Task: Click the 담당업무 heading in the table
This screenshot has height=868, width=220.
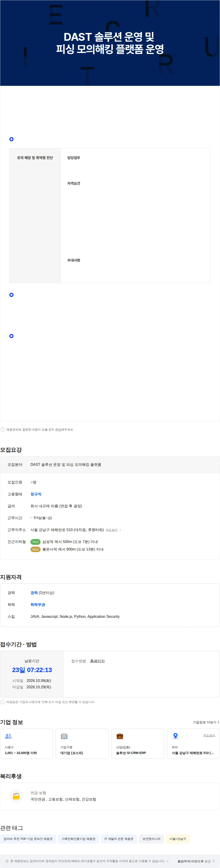Action: 74,158
